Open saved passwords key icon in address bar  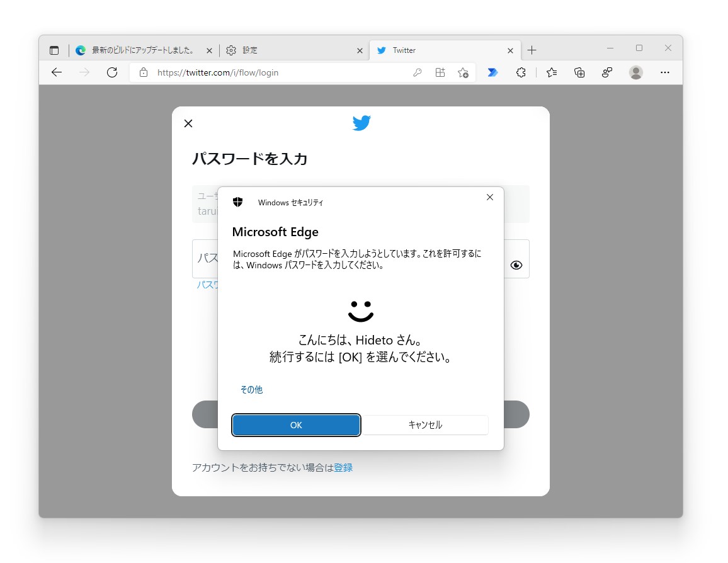pos(418,72)
